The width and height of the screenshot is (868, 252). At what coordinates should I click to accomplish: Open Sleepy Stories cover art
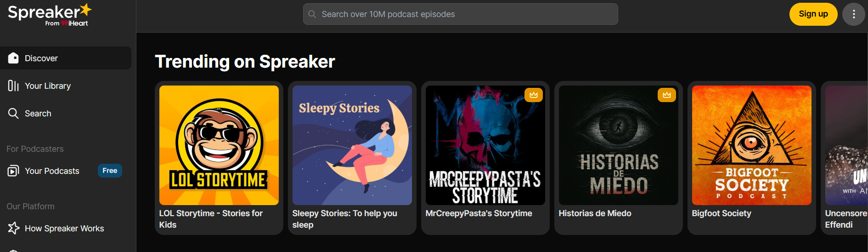[x=352, y=145]
